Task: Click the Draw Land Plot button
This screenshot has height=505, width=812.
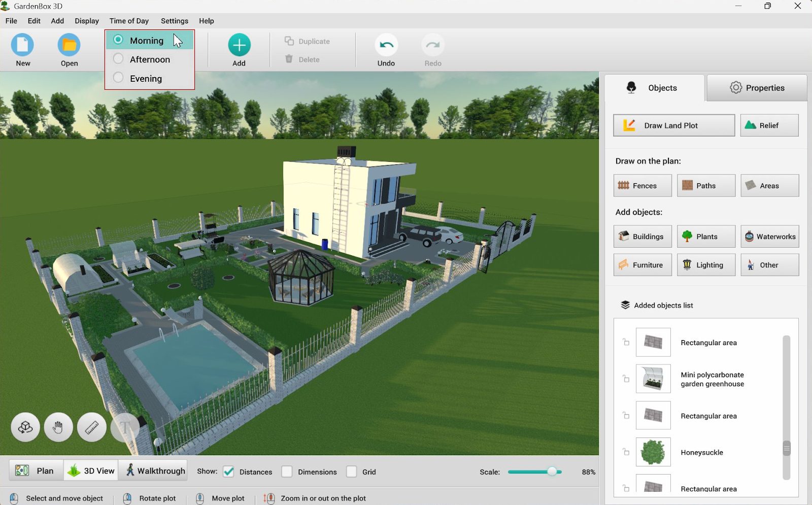Action: coord(673,125)
